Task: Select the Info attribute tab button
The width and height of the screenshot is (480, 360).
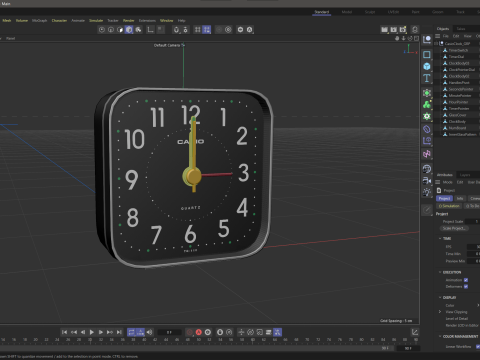Action: (x=460, y=198)
